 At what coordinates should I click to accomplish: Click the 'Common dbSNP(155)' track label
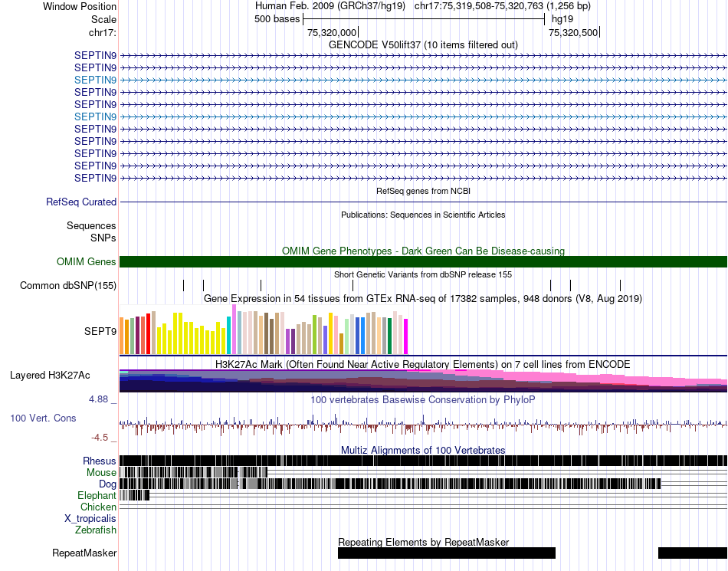[68, 285]
